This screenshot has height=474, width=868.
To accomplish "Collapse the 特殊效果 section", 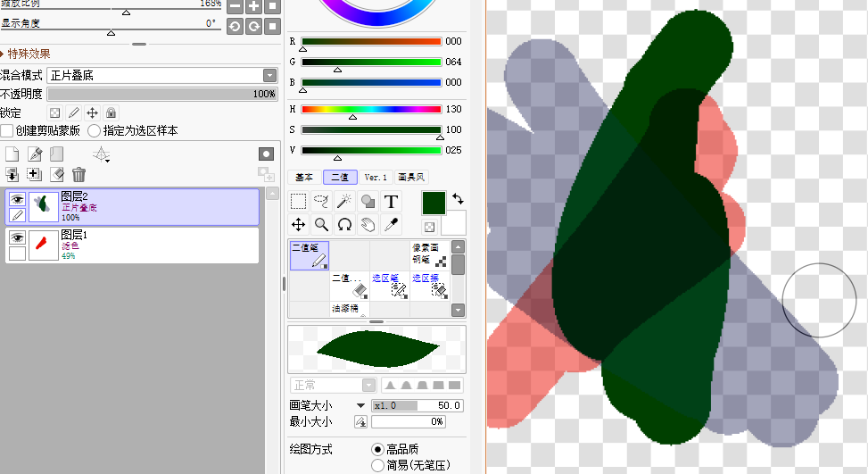I will pyautogui.click(x=4, y=54).
